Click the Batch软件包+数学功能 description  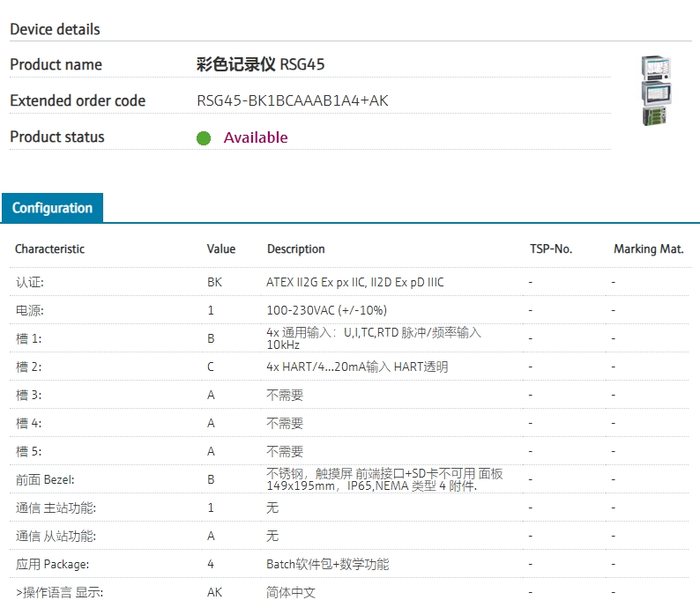[327, 564]
